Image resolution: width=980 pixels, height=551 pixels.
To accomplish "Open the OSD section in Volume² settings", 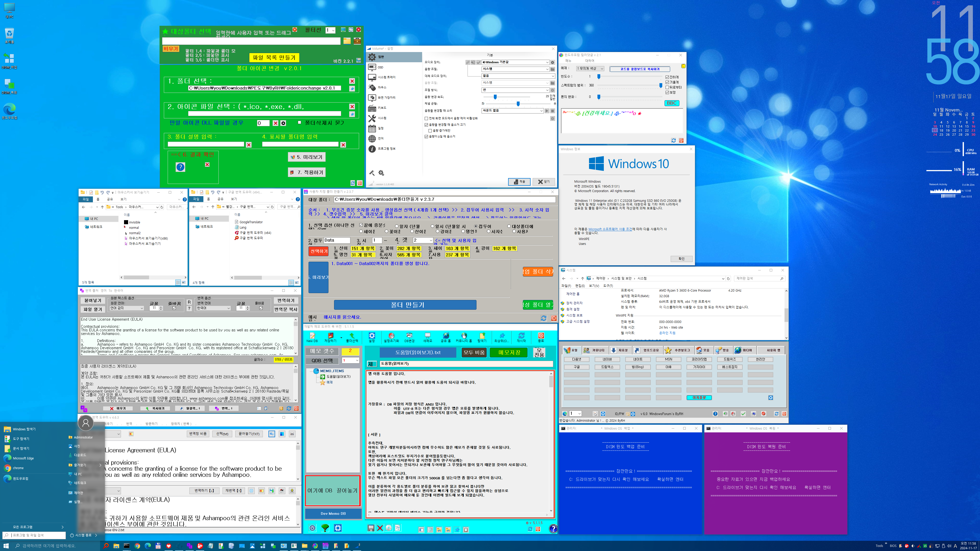I will pyautogui.click(x=394, y=67).
